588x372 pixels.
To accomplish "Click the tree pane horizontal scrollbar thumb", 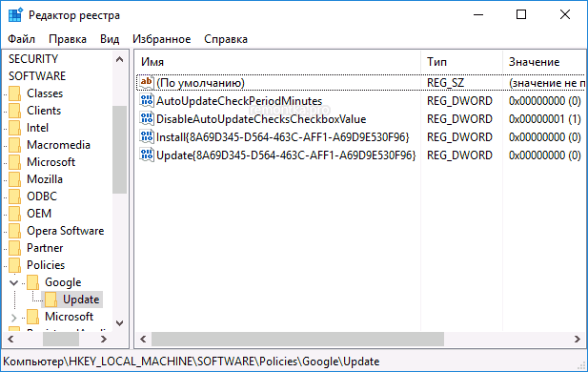I will (x=61, y=339).
